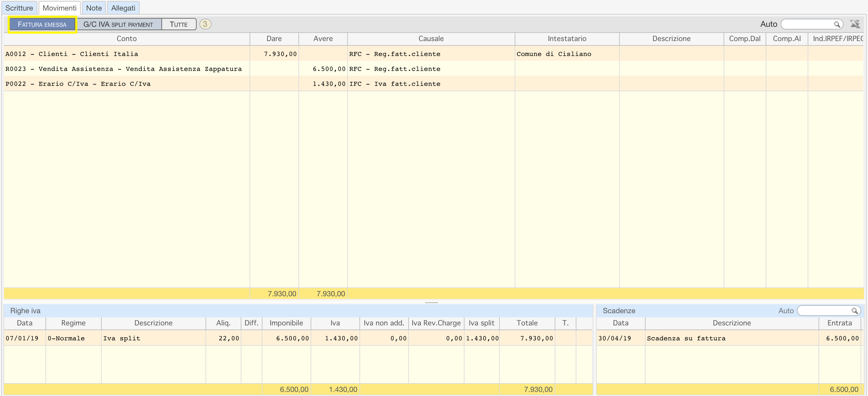Open the Note tab
This screenshot has height=396, width=868.
click(94, 8)
